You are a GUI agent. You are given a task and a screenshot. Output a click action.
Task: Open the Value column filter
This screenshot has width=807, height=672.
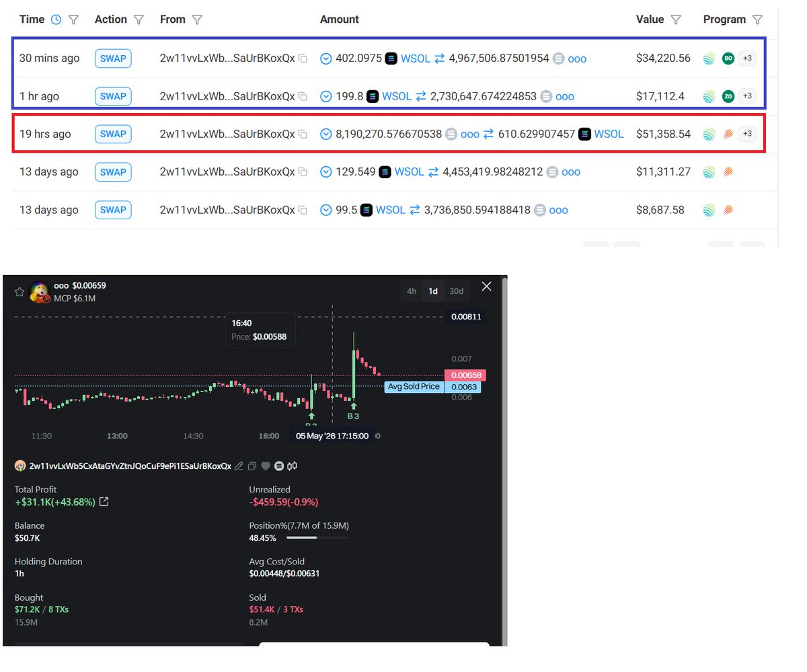point(677,20)
